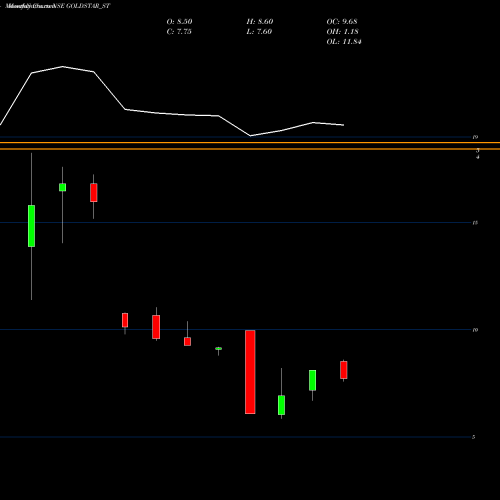This screenshot has height=500, width=500.
Task: Click the lowest dip of the white indicator line
Action: pos(250,136)
